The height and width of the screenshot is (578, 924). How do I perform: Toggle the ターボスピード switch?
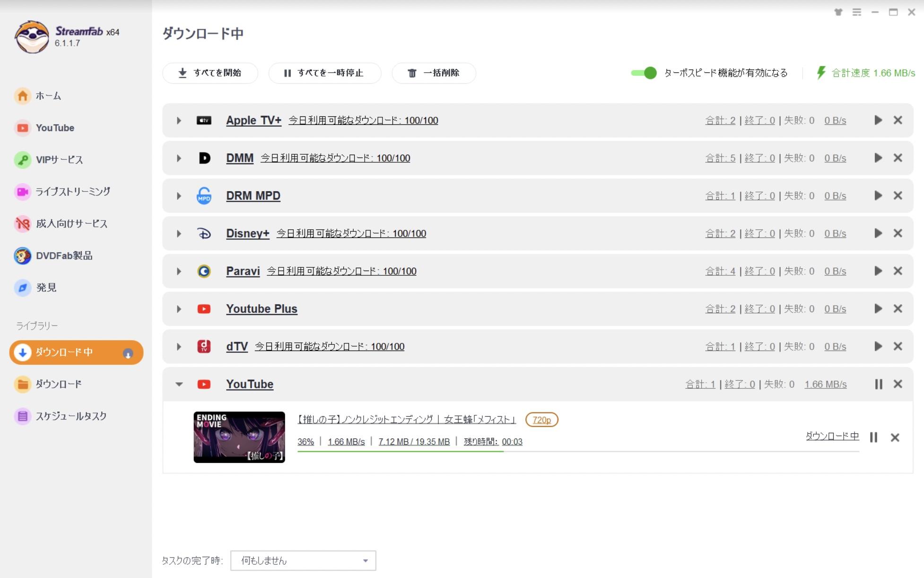click(644, 73)
